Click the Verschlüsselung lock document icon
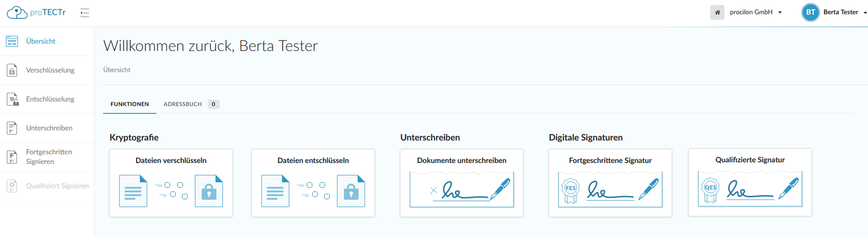This screenshot has height=237, width=868. coord(12,70)
